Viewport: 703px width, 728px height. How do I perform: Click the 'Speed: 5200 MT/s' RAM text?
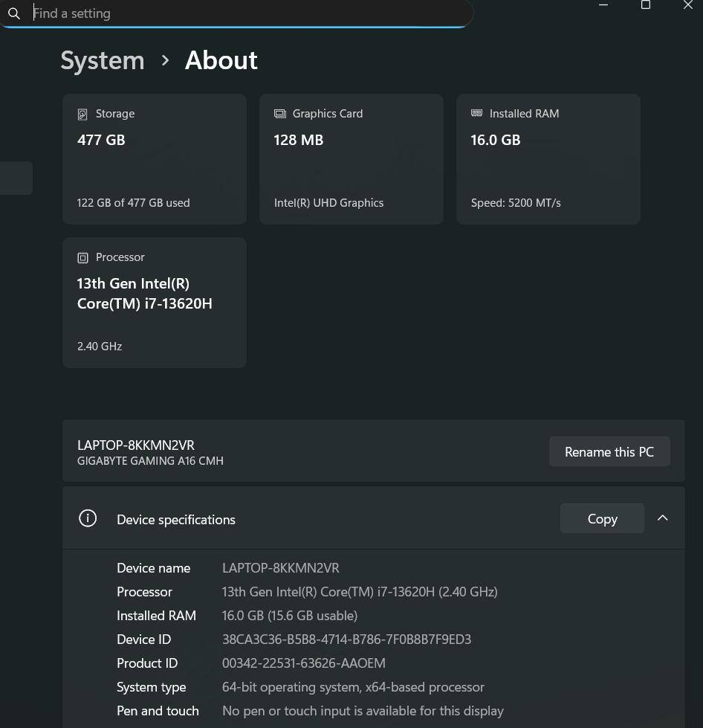pos(516,202)
